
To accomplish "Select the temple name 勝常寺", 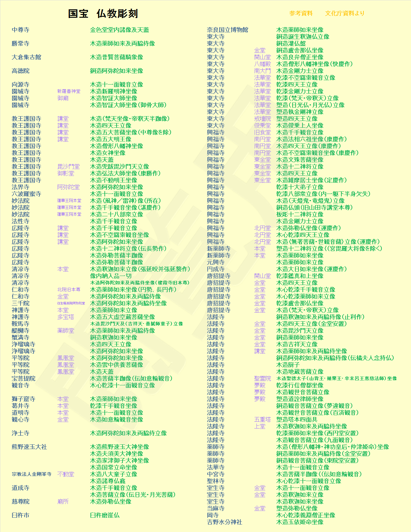I will (21, 44).
